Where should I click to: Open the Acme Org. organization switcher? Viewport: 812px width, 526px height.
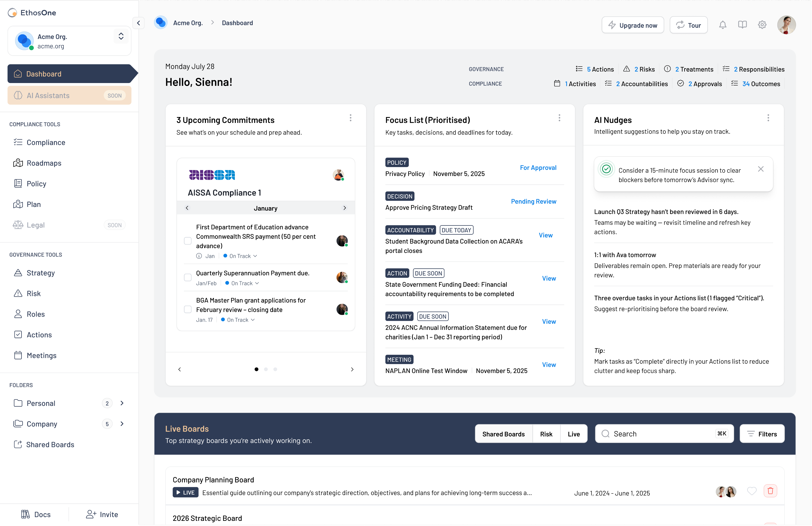tap(121, 36)
